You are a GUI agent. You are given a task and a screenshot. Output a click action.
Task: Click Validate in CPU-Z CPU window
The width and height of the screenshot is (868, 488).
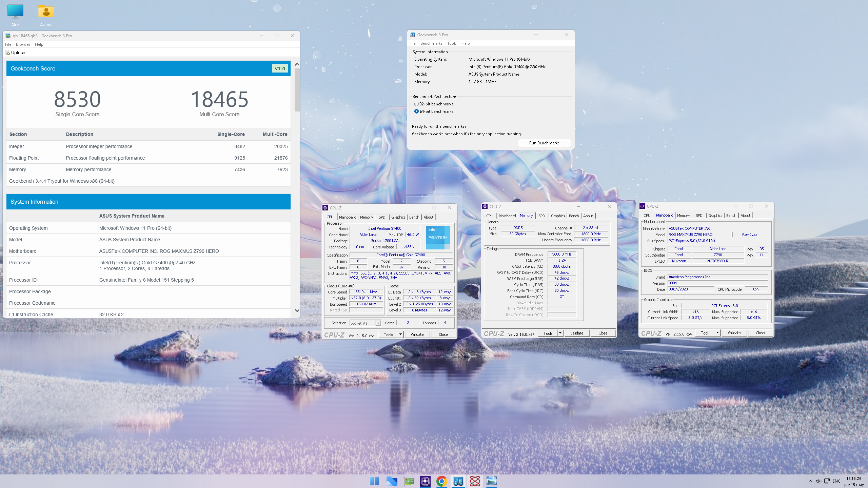pos(417,334)
